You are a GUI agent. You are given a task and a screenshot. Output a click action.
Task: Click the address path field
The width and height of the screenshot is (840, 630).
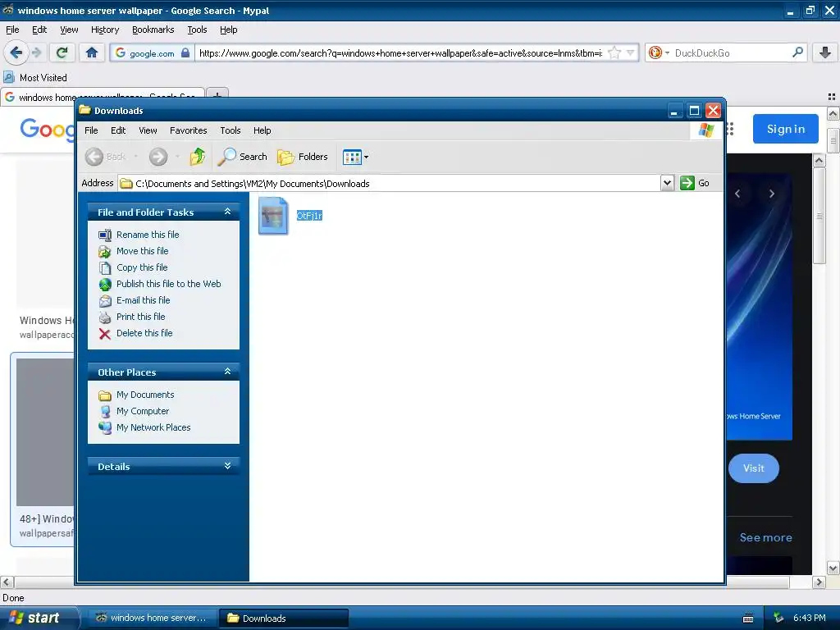coord(390,183)
